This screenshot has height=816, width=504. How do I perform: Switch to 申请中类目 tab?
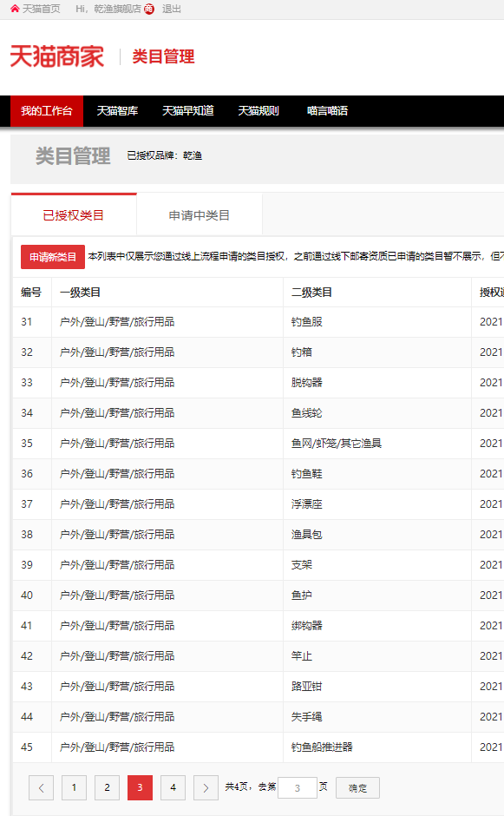point(200,215)
